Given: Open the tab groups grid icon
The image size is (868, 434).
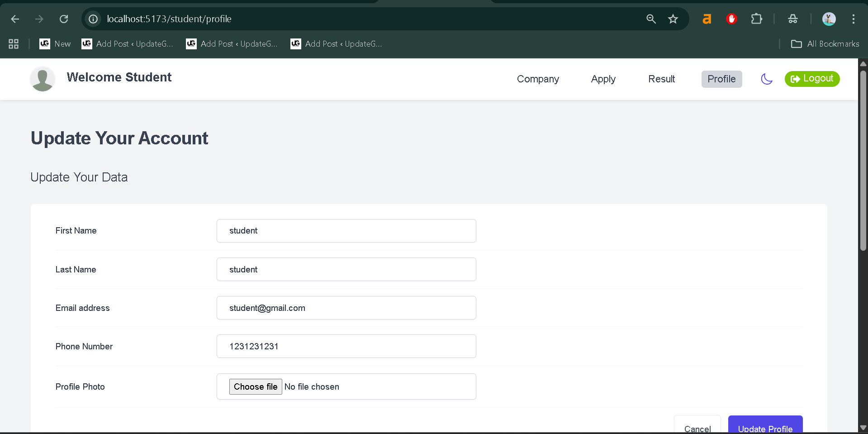Looking at the screenshot, I should (13, 43).
